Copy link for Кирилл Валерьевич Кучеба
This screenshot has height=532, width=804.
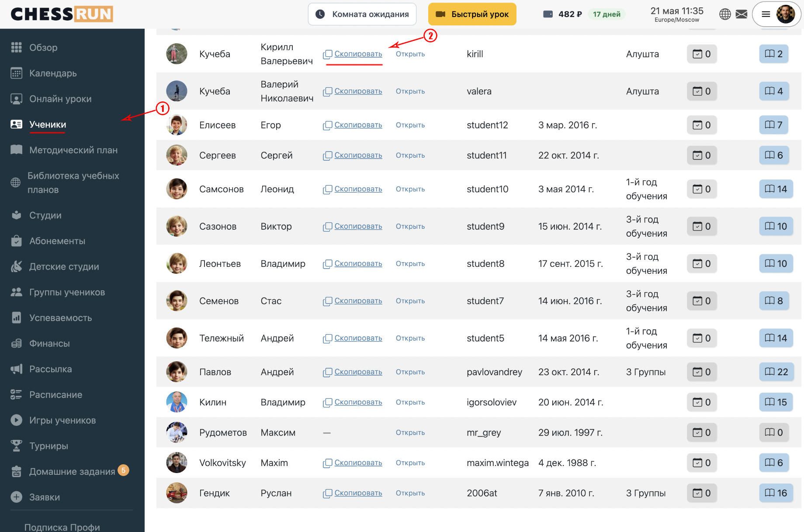tap(353, 54)
